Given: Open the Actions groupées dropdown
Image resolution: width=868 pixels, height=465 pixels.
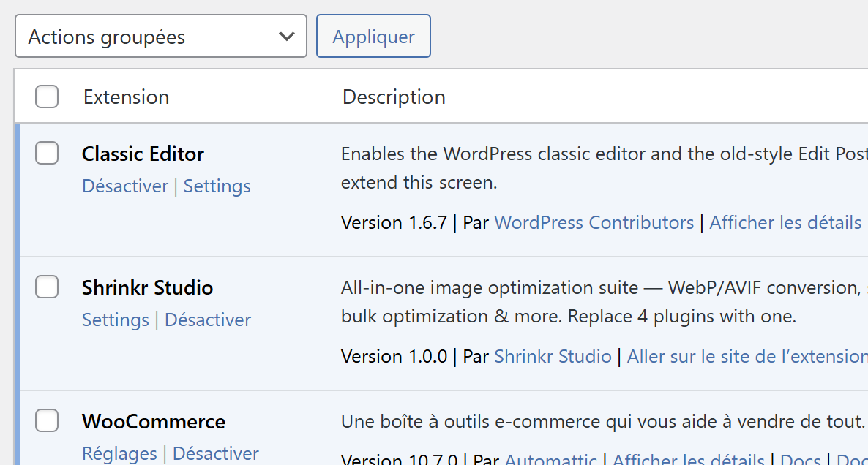Looking at the screenshot, I should tap(160, 36).
